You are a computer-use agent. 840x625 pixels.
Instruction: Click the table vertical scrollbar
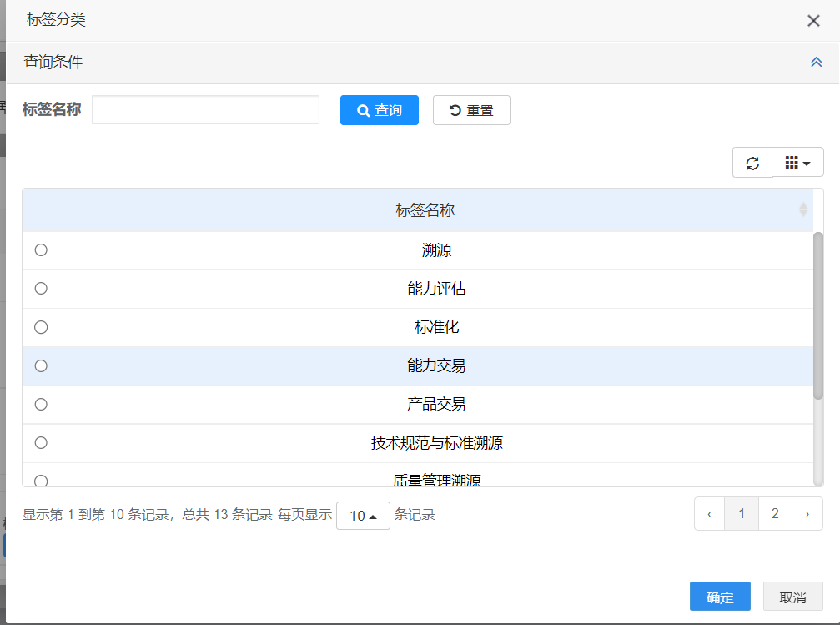818,317
